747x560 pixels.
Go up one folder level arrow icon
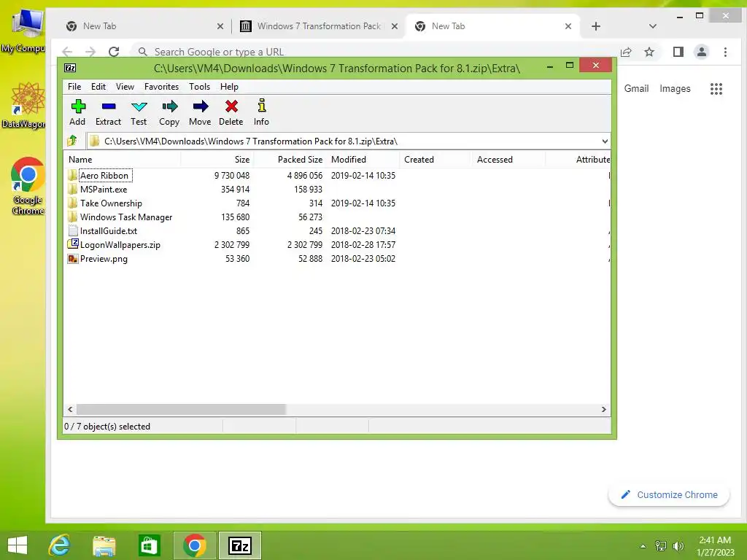pos(72,141)
